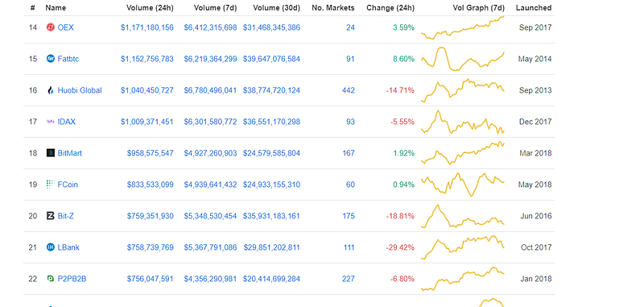Sort by the Launched column header
The width and height of the screenshot is (644, 307).
pos(534,8)
